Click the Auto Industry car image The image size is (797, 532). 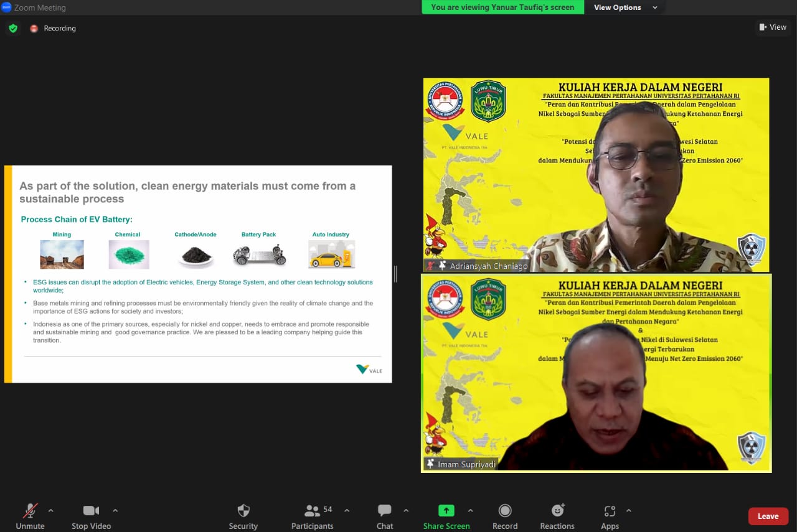coord(331,254)
